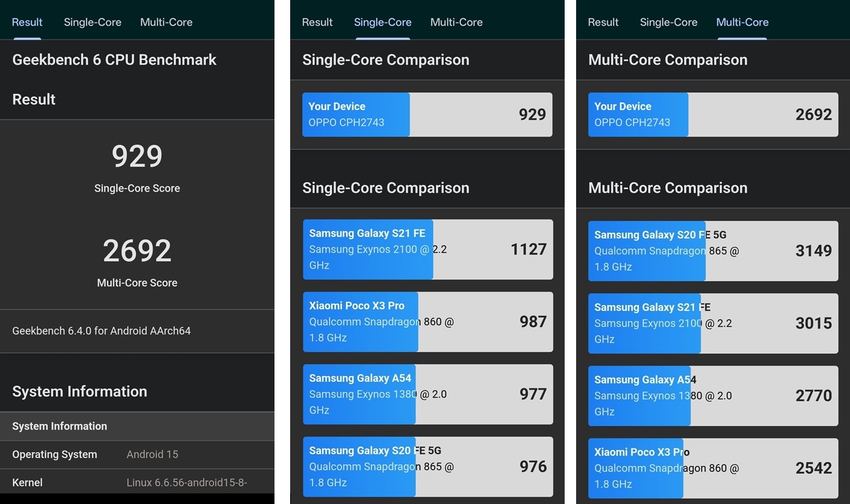Viewport: 850px width, 504px height.
Task: Open Samsung Galaxy S21 FE entry scoring 1127
Action: [x=428, y=250]
